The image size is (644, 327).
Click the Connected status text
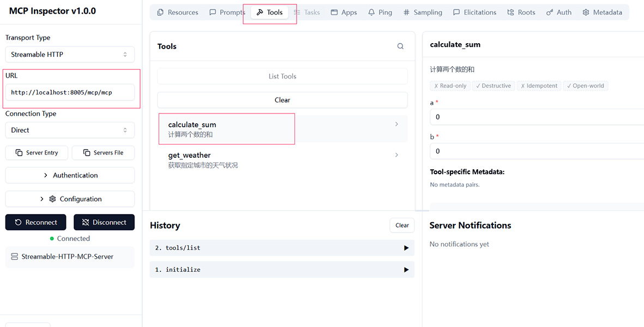(x=73, y=239)
